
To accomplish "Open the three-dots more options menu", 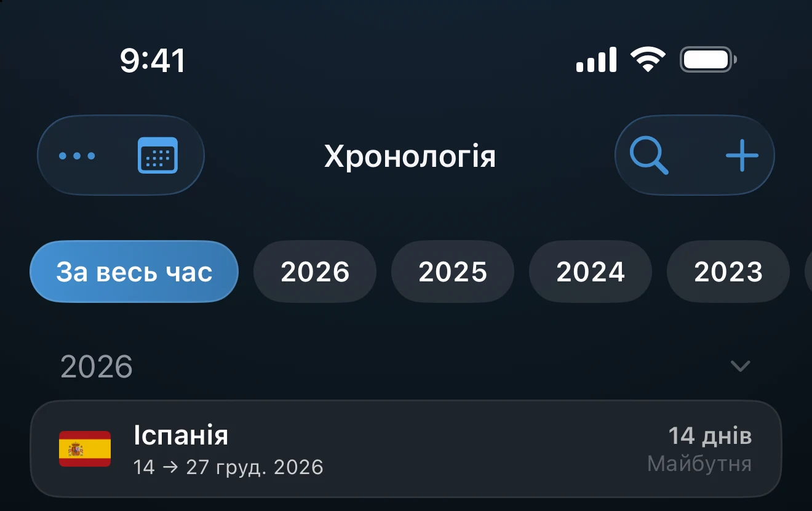I will click(x=77, y=156).
